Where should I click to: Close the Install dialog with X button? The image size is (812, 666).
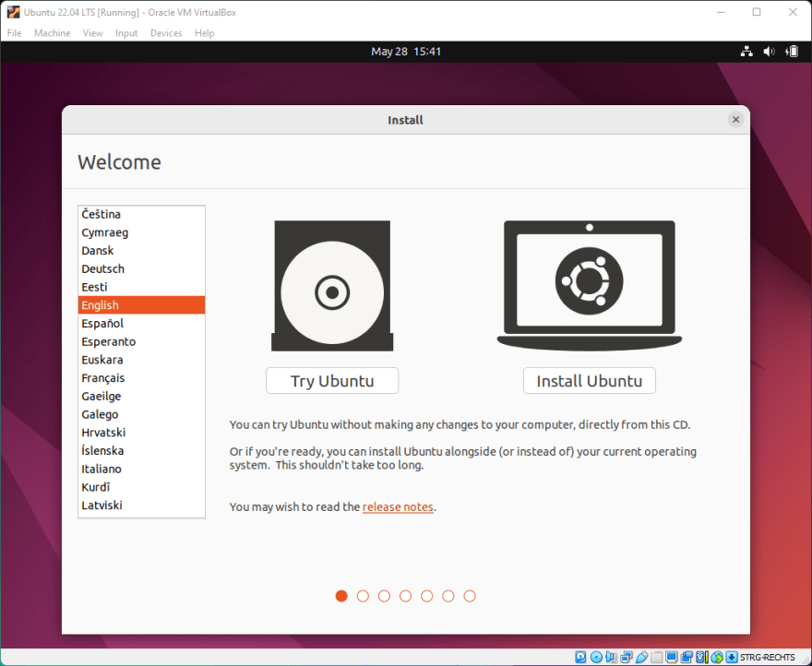(x=735, y=120)
